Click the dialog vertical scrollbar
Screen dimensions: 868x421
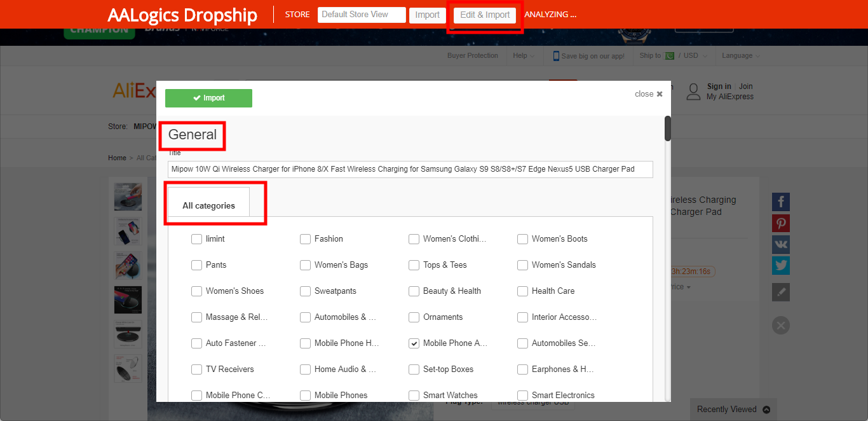point(668,128)
